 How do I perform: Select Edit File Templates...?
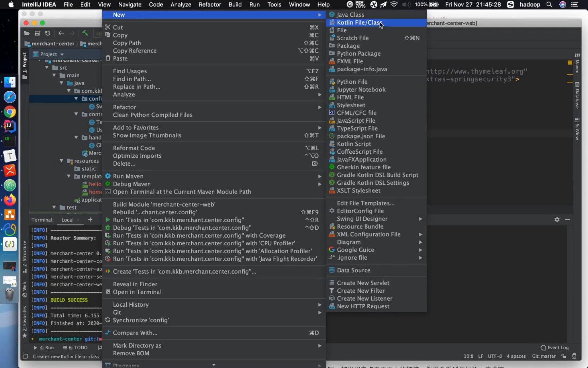376,203
